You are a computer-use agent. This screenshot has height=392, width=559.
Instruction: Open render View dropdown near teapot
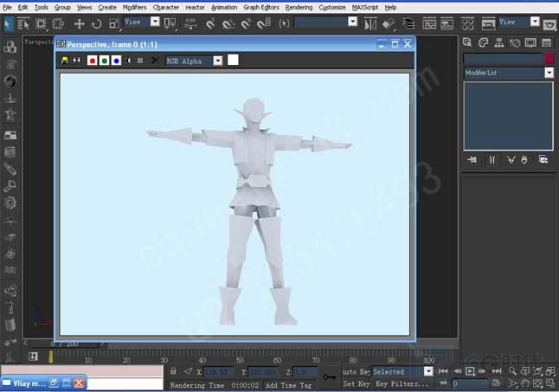535,22
